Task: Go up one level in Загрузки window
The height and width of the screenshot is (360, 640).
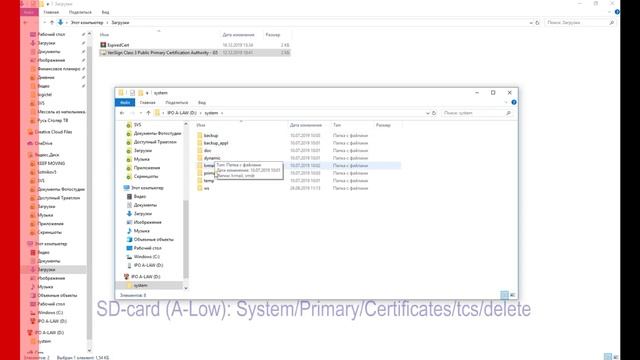Action: pos(52,23)
